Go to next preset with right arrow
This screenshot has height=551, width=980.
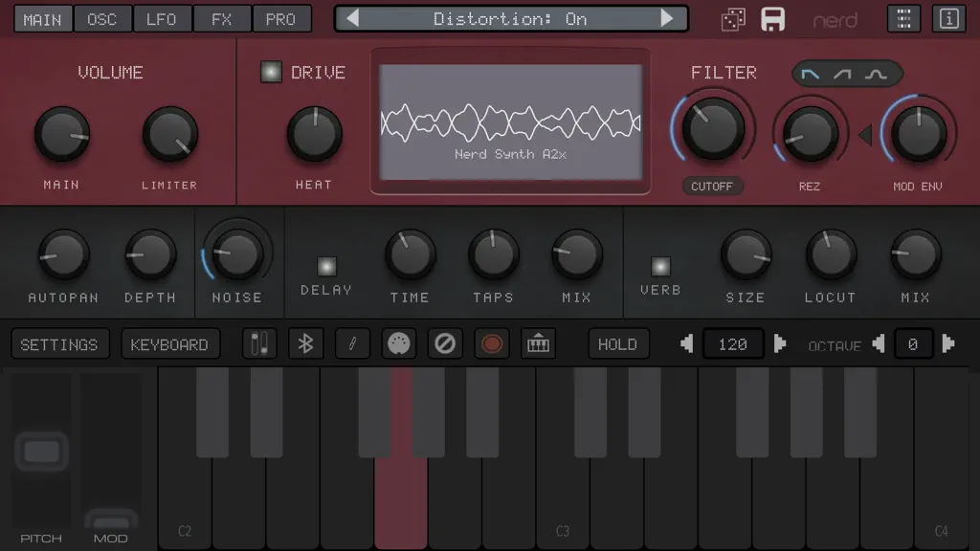(x=667, y=18)
